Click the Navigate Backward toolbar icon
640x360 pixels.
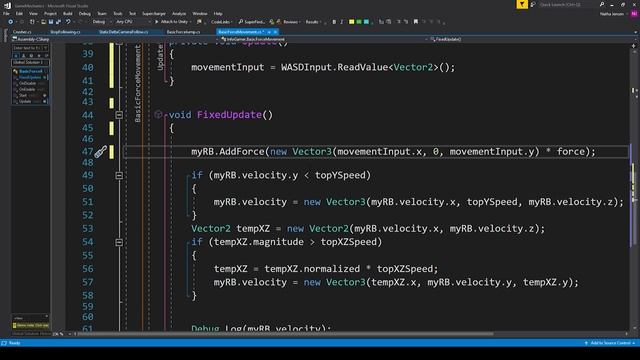coord(11,22)
